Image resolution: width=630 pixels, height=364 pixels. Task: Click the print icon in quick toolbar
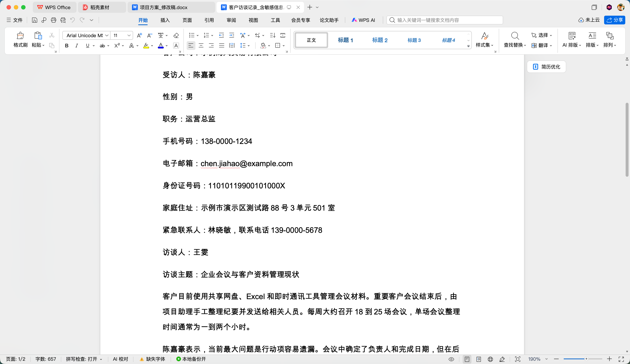tap(53, 20)
